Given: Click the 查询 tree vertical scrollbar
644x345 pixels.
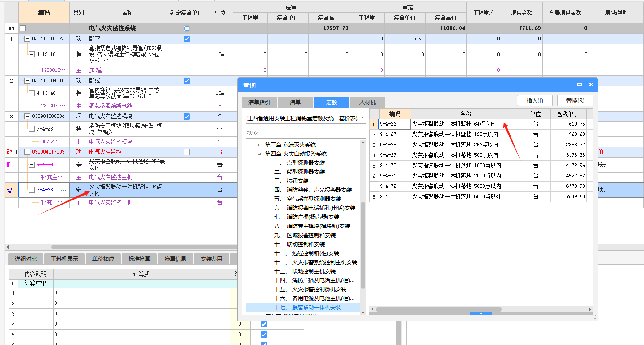Looking at the screenshot, I should pyautogui.click(x=363, y=245).
